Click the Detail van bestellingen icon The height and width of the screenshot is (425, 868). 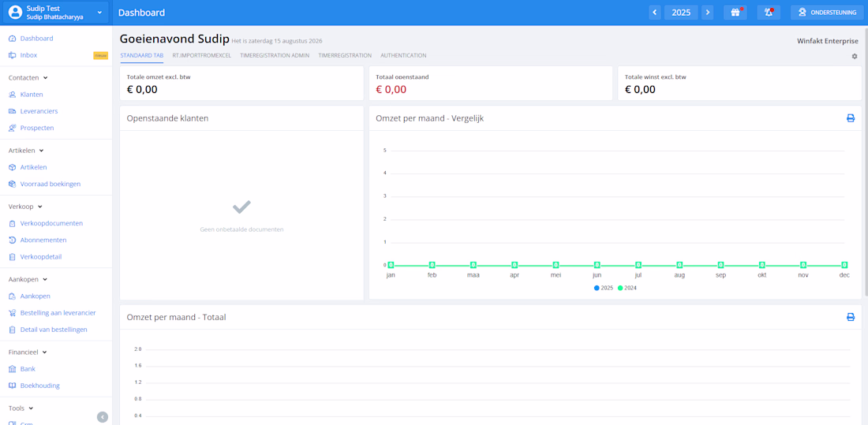[x=12, y=330]
